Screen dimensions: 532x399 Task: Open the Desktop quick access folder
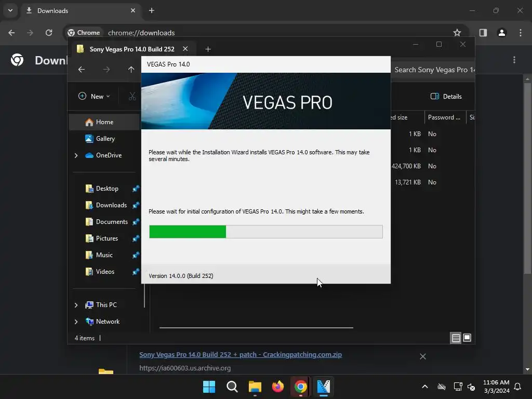(x=107, y=189)
